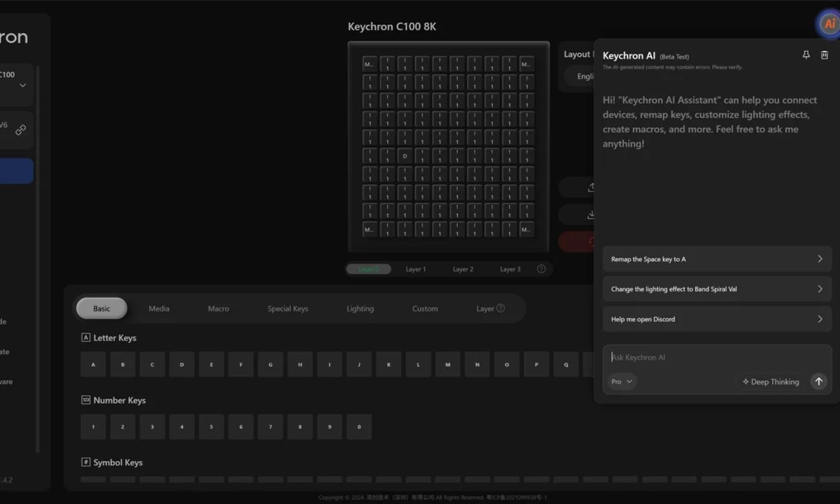This screenshot has width=840, height=504.
Task: Pin the Keychron AI panel
Action: coord(806,55)
